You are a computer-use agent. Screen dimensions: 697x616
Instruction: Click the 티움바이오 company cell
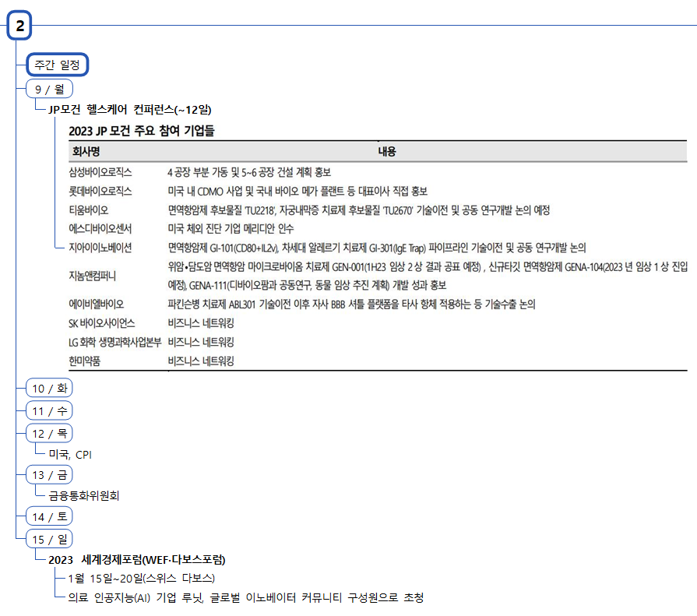[x=89, y=209]
